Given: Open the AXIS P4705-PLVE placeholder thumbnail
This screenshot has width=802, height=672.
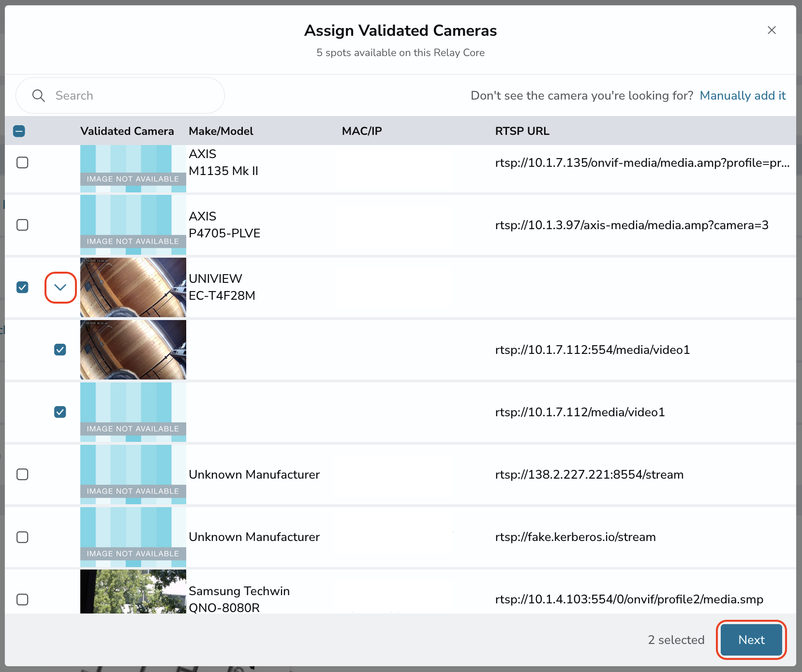Looking at the screenshot, I should [x=133, y=225].
